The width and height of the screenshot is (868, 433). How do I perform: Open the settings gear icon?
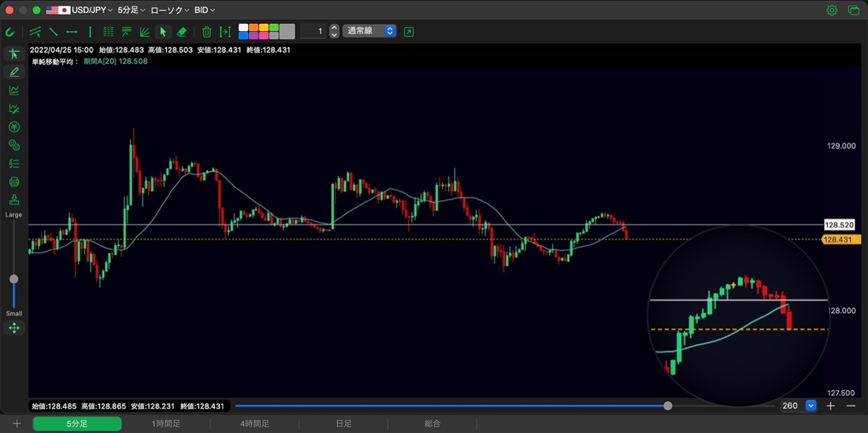(832, 10)
